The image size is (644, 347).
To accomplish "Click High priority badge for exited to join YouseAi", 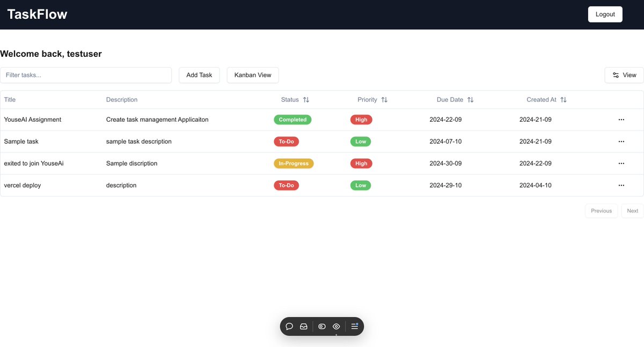I will pos(361,164).
